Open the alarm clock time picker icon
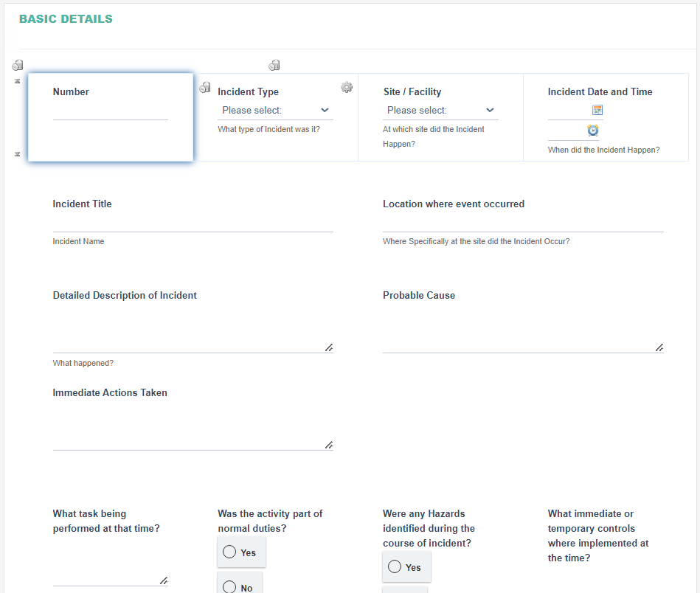 593,131
